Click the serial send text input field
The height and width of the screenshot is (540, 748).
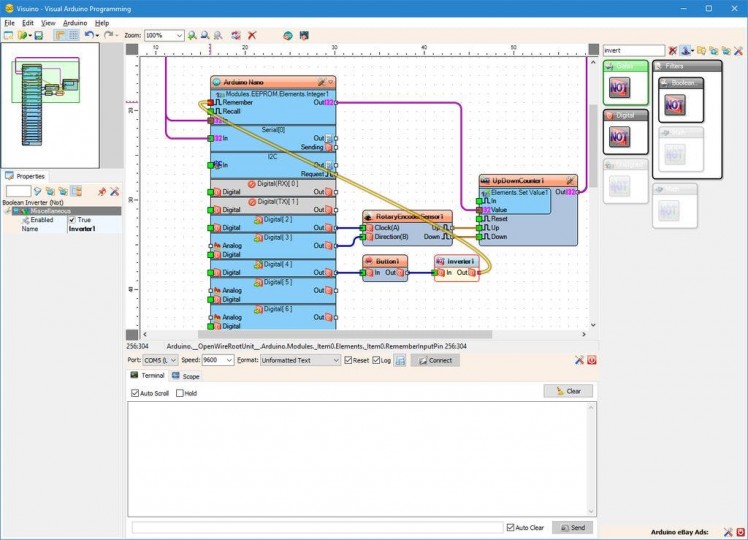pyautogui.click(x=317, y=527)
